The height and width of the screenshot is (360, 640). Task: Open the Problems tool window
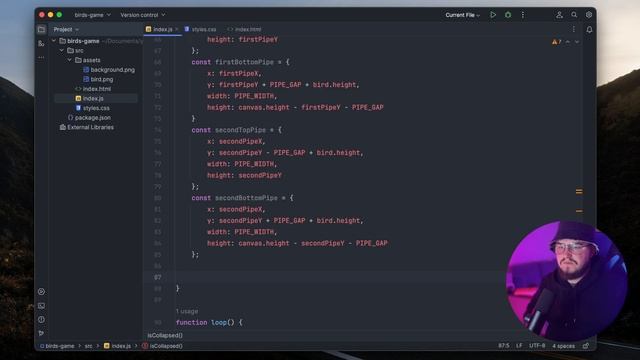(41, 319)
